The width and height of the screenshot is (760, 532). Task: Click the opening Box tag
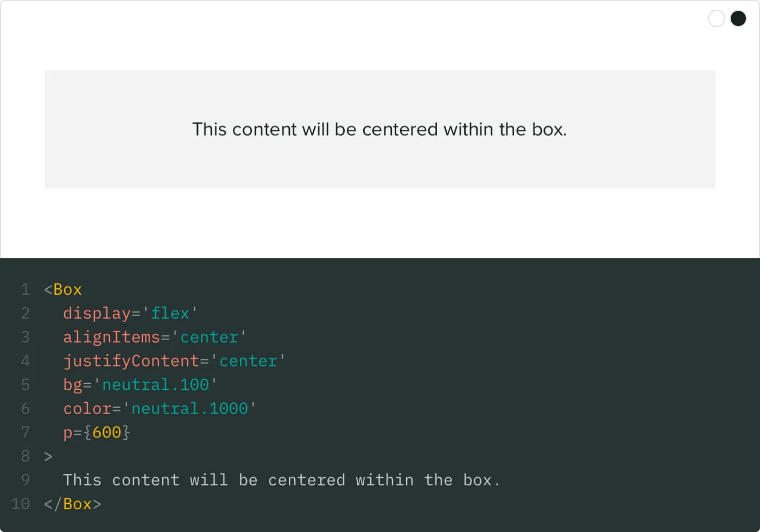coord(62,289)
